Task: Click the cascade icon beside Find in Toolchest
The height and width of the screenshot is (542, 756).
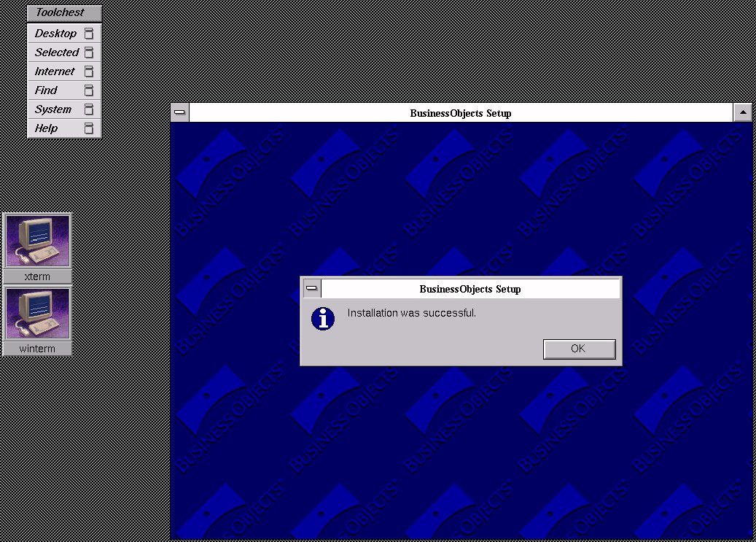Action: point(89,90)
